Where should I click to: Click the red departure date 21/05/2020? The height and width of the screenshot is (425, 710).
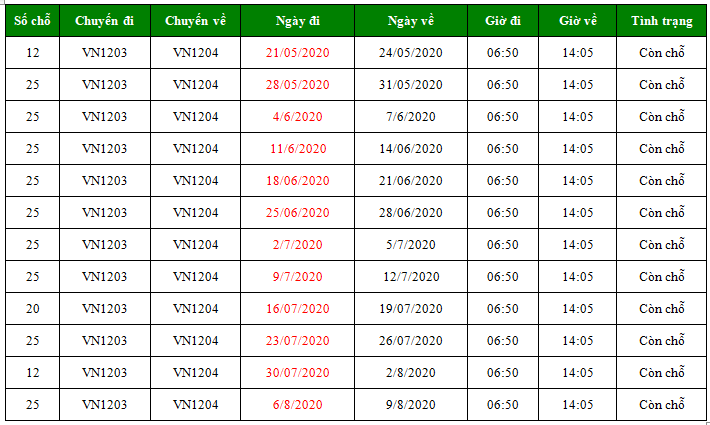coord(297,53)
